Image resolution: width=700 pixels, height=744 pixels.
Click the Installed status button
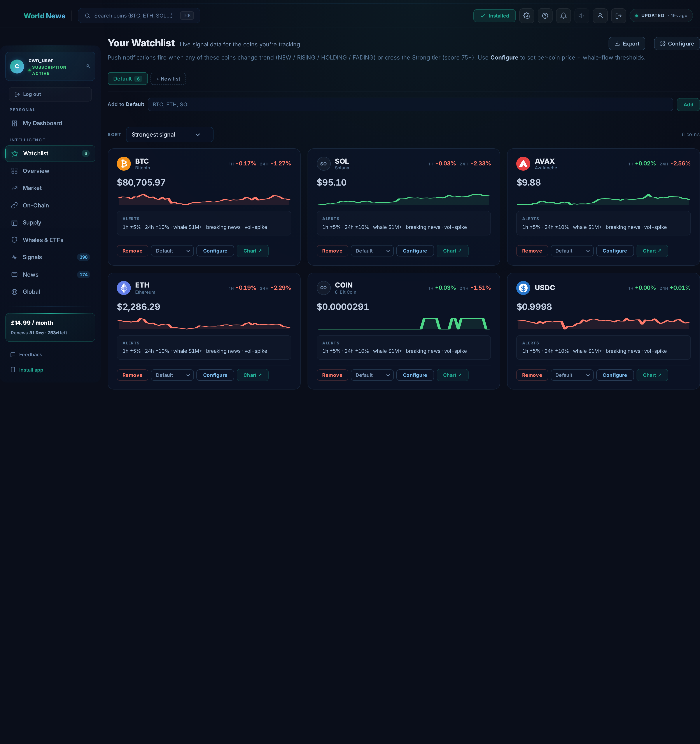coord(494,16)
